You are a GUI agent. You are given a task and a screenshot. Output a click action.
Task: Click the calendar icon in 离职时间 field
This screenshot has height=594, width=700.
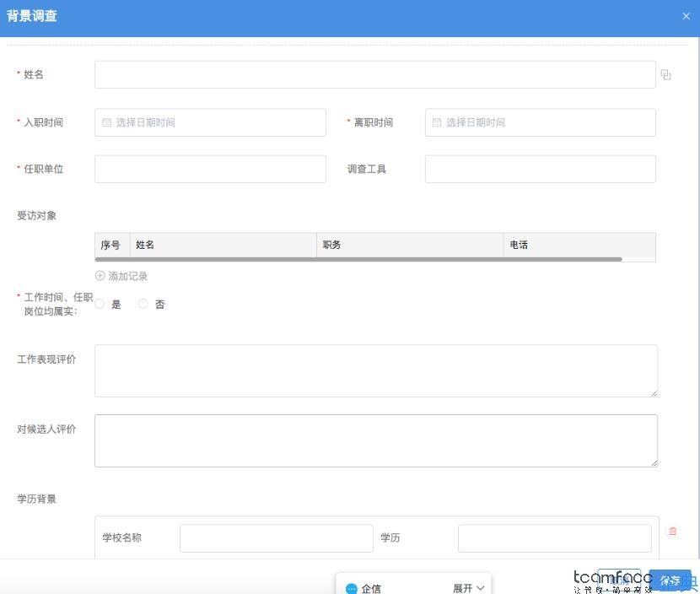point(437,122)
